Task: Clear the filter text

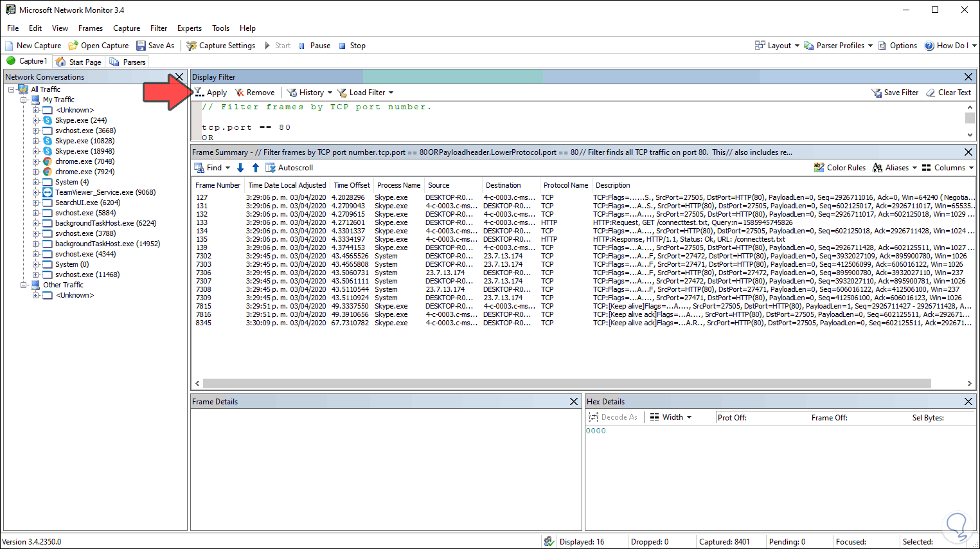Action: point(949,93)
